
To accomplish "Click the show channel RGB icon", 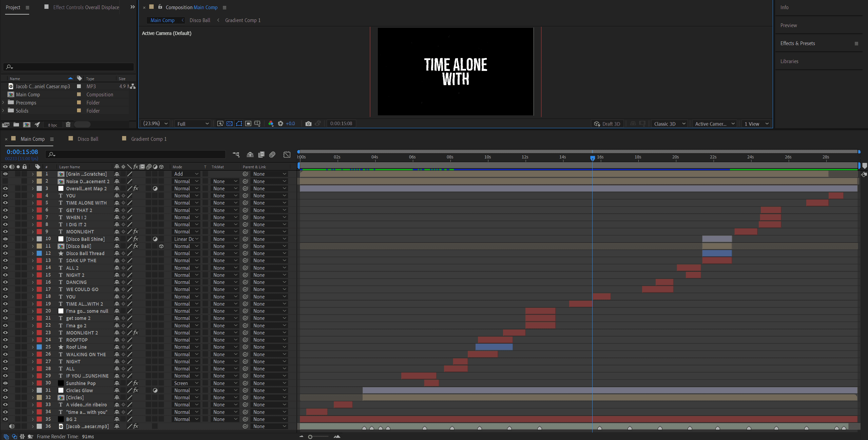I will (271, 123).
